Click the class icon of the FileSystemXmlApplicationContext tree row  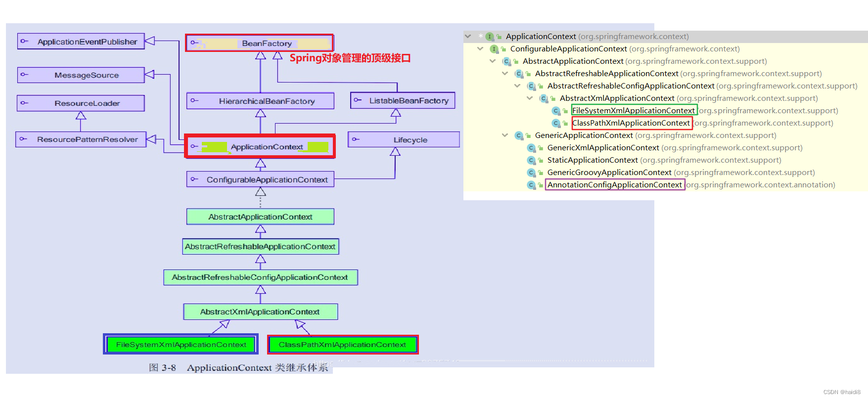(556, 111)
